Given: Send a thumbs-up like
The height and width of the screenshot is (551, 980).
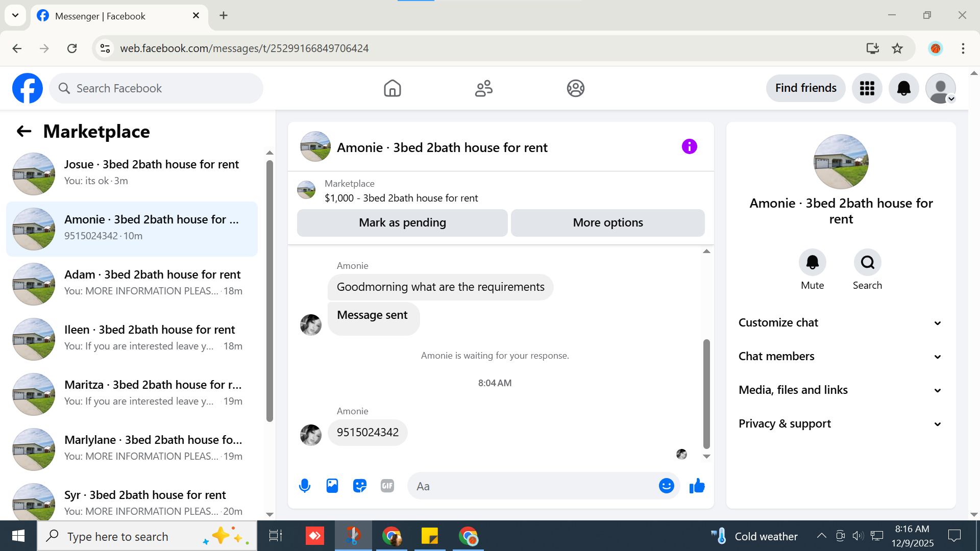Looking at the screenshot, I should coord(697,486).
